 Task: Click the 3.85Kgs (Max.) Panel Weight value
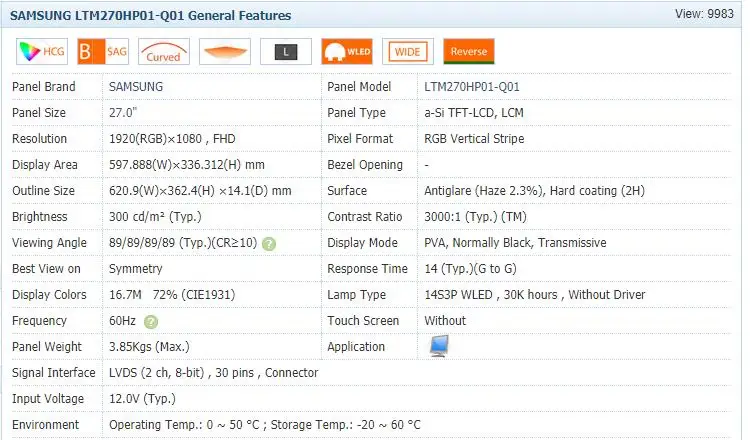149,346
